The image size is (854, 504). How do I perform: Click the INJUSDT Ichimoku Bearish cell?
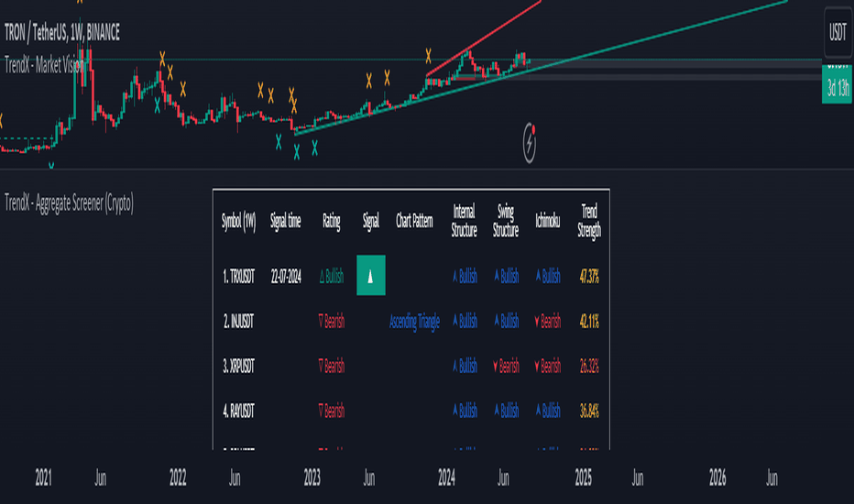point(547,322)
